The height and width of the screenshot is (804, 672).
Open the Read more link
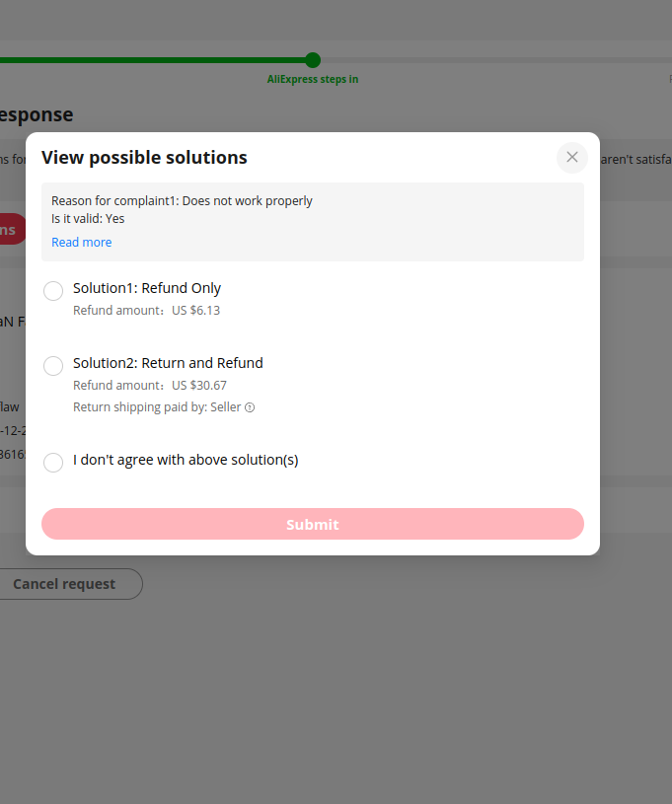click(82, 242)
